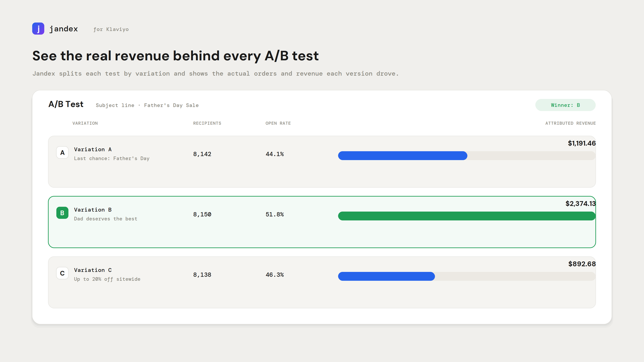Select the Variation C letter badge

tap(62, 273)
